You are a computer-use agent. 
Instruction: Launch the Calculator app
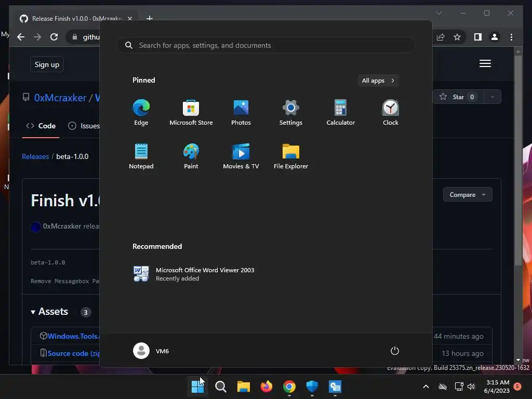tap(341, 112)
